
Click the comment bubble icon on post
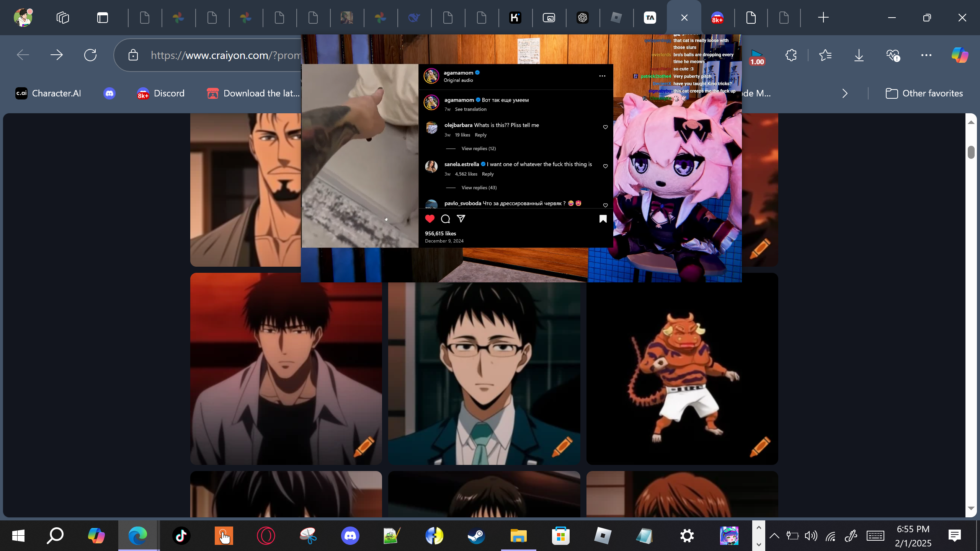tap(445, 219)
